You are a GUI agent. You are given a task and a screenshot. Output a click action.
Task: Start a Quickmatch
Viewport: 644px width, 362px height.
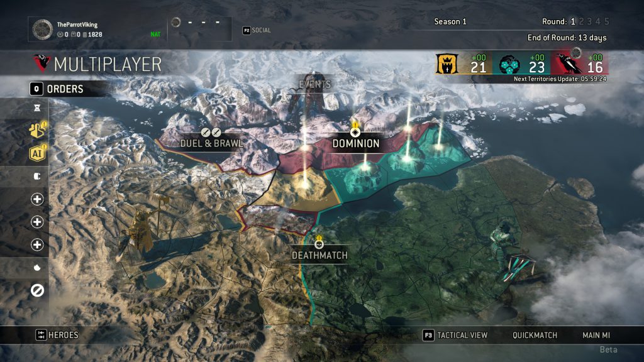[535, 336]
